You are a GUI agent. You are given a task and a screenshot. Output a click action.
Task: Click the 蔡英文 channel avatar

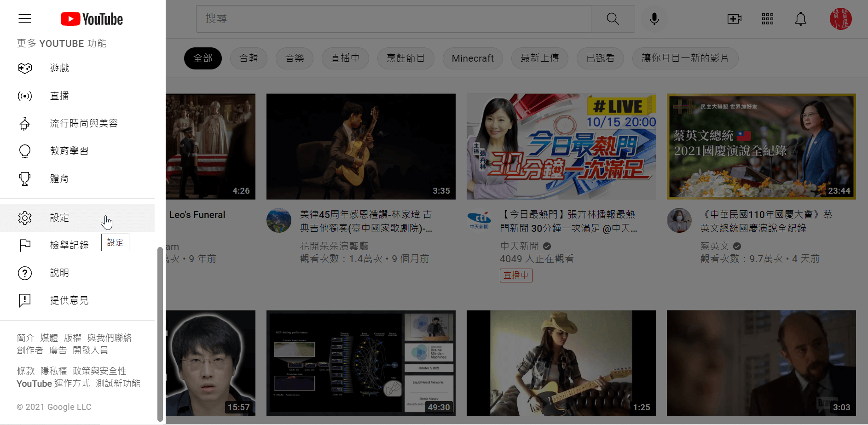pos(679,220)
